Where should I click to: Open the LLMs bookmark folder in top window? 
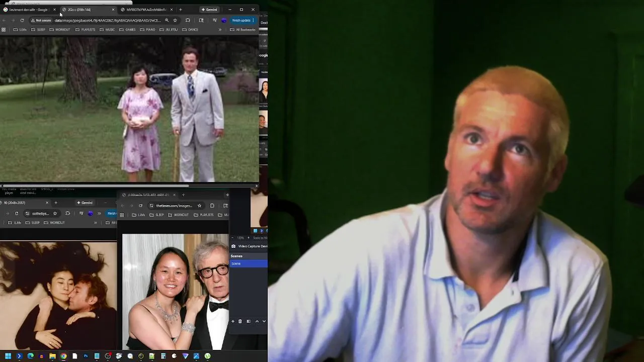[x=20, y=30]
